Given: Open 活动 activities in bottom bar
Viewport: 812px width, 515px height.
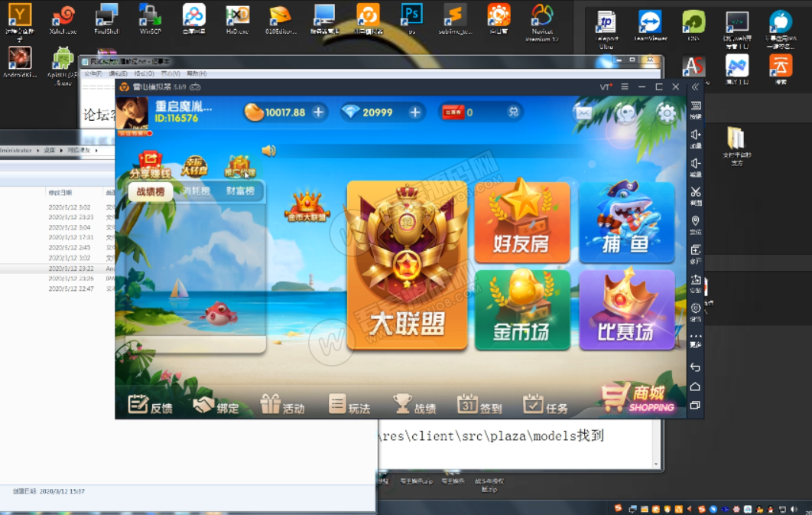Looking at the screenshot, I should point(282,405).
